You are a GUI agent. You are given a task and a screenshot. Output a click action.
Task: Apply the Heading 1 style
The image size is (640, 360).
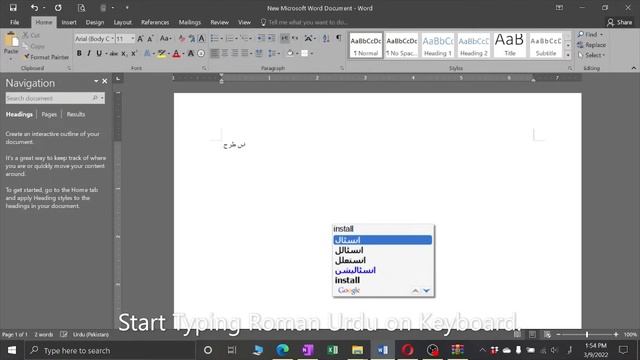[437, 45]
